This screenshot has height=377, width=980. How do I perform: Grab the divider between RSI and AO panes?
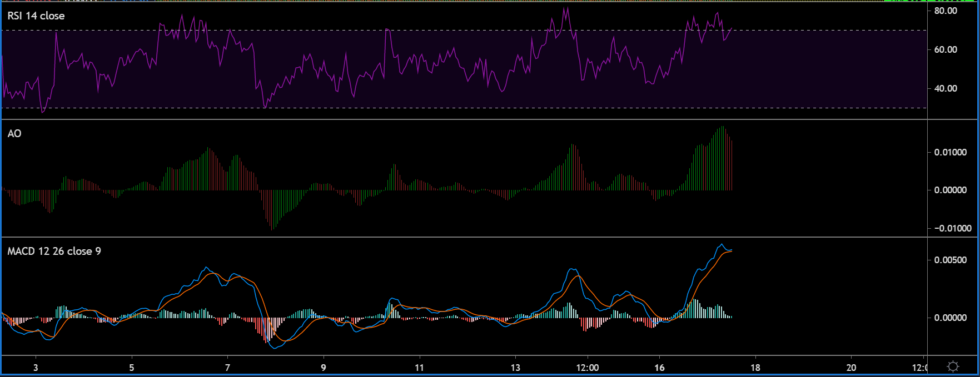[x=464, y=119]
